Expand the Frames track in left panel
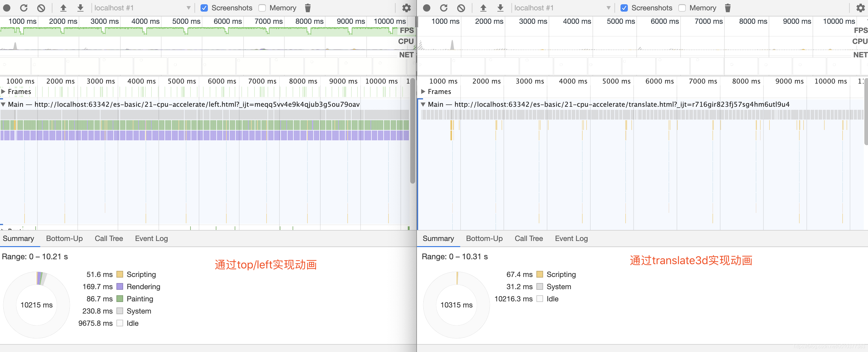 [3, 92]
